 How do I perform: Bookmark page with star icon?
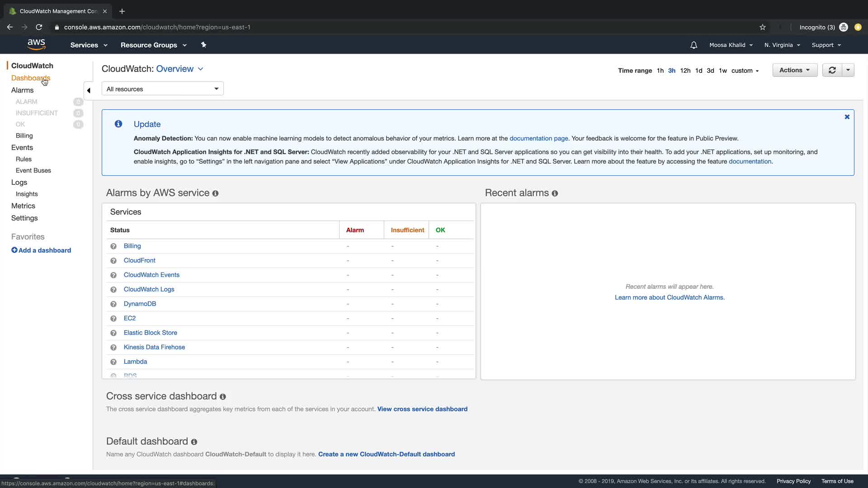click(x=762, y=27)
